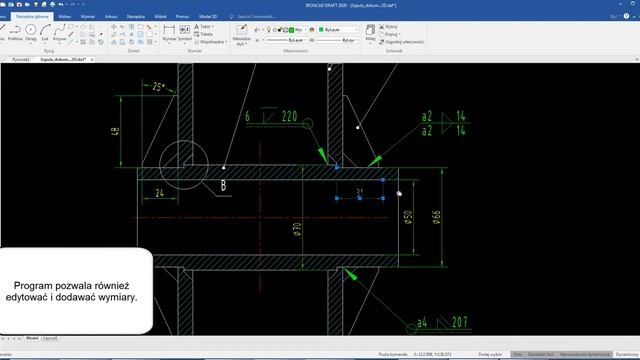The height and width of the screenshot is (360, 640).
Task: Switch to the Model layout tab
Action: (x=32, y=338)
